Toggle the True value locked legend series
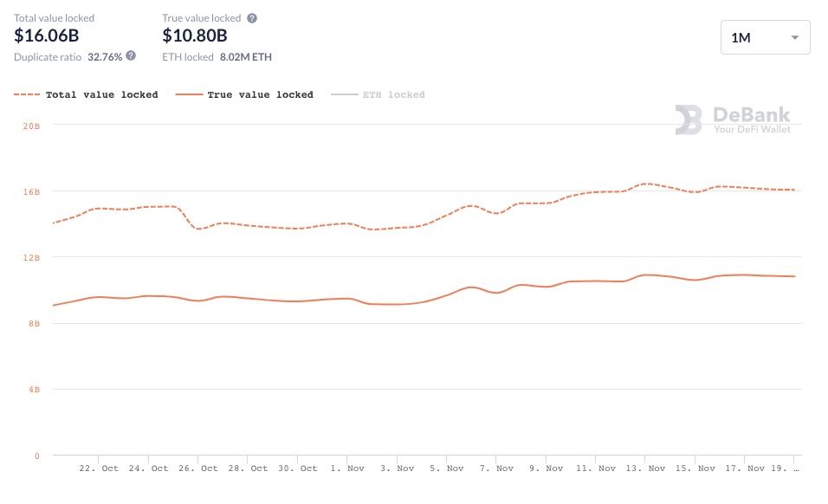Image resolution: width=828 pixels, height=504 pixels. click(x=260, y=95)
